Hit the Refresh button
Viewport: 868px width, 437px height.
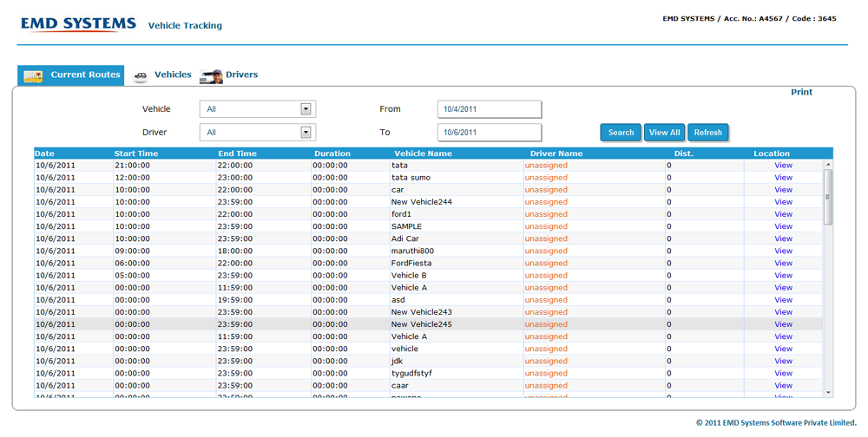click(707, 133)
